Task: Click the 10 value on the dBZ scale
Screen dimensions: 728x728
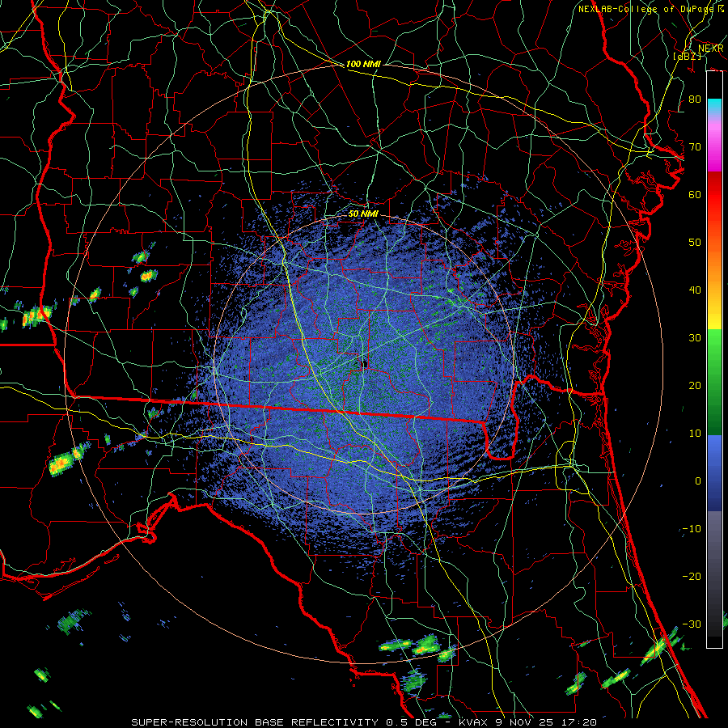Action: (x=695, y=434)
